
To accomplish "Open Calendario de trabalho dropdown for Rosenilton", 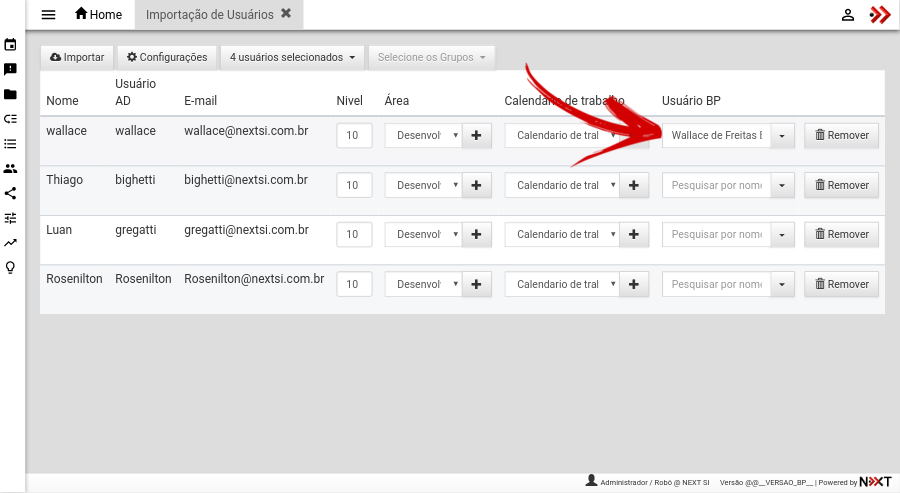I will (561, 284).
